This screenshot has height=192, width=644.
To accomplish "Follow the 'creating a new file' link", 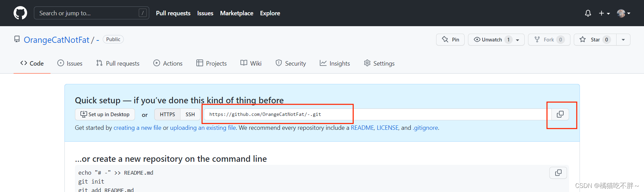I will [x=137, y=128].
